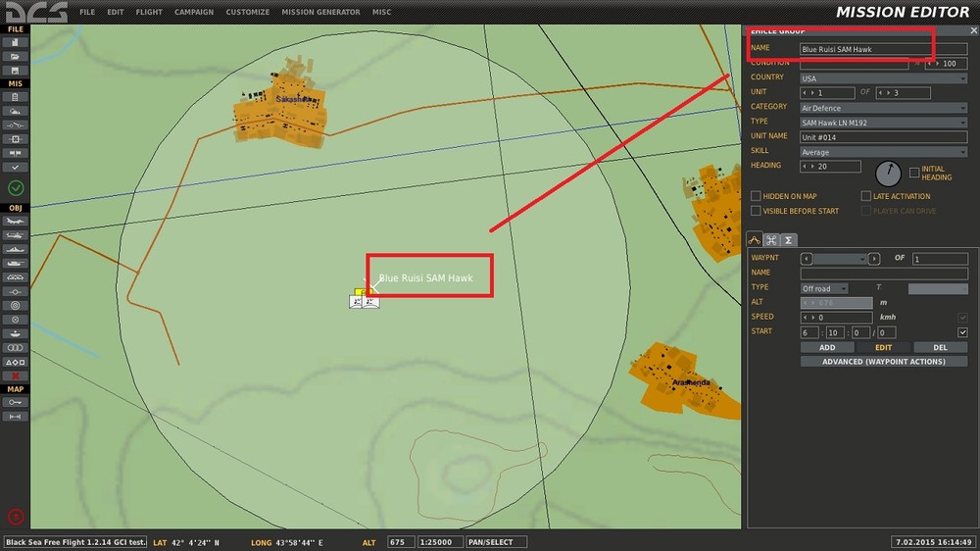
Task: Open the three-rings unit list icon
Action: (x=15, y=348)
